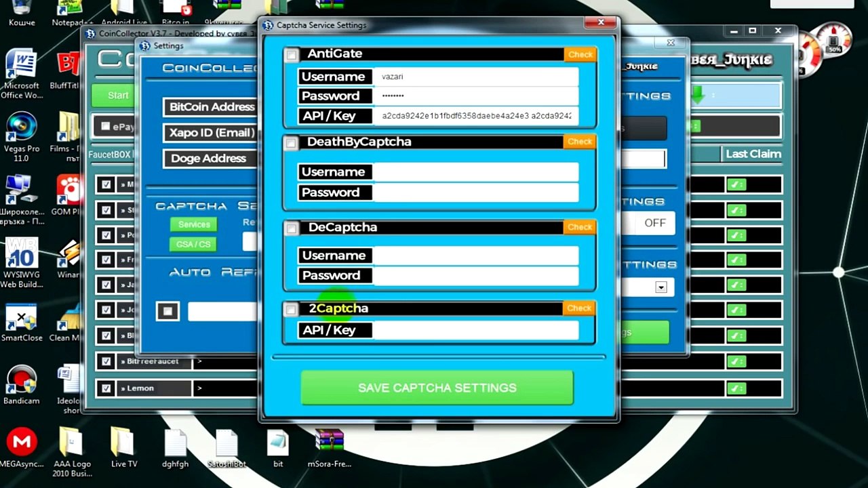
Task: Enable the DeCaptcha service checkbox
Action: point(291,228)
